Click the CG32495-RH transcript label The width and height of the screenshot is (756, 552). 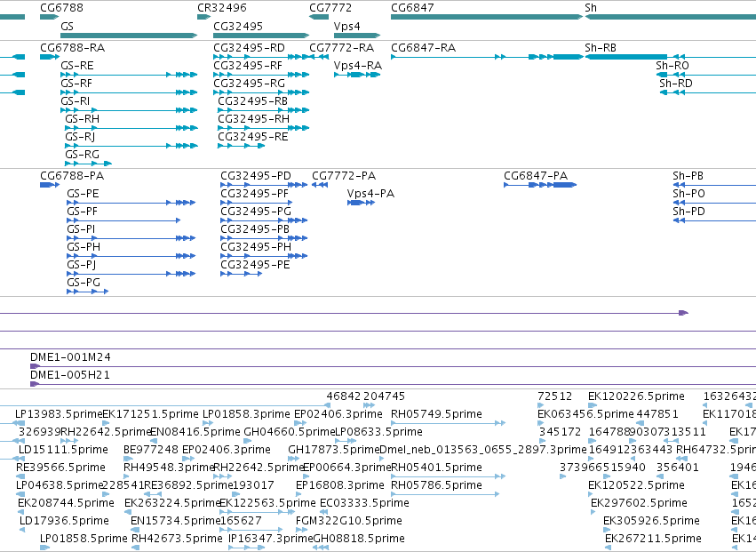click(x=253, y=119)
